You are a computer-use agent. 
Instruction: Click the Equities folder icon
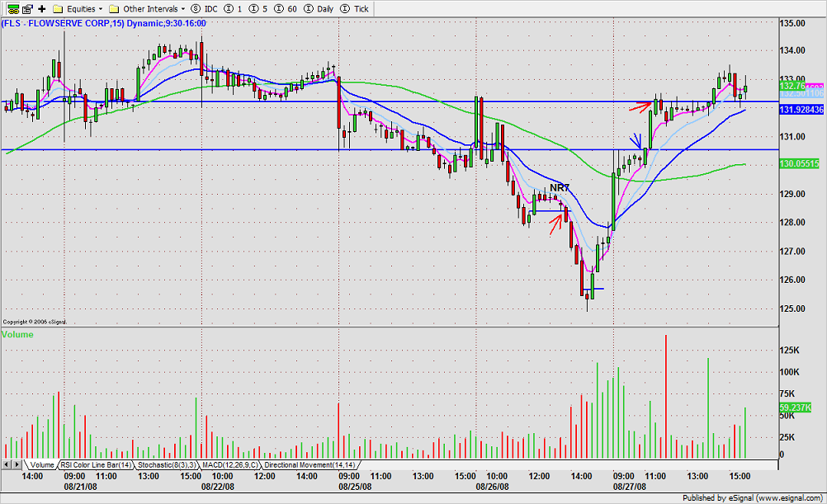coord(59,9)
